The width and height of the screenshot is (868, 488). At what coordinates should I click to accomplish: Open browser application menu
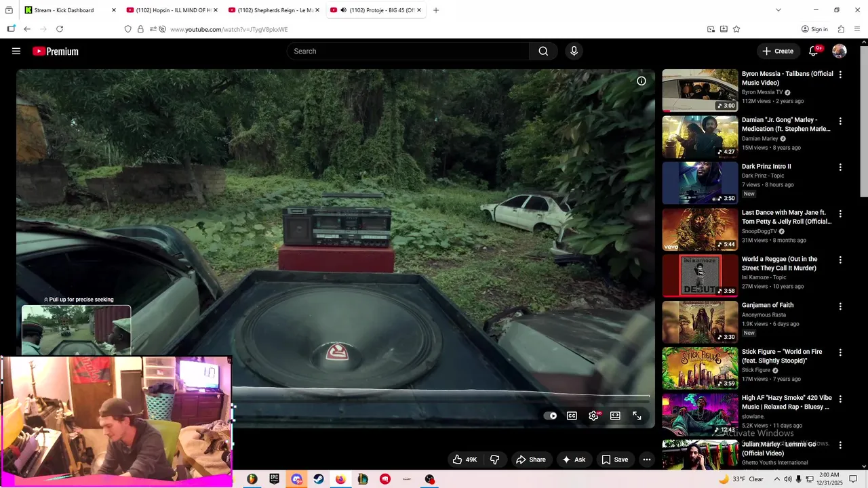tap(857, 29)
